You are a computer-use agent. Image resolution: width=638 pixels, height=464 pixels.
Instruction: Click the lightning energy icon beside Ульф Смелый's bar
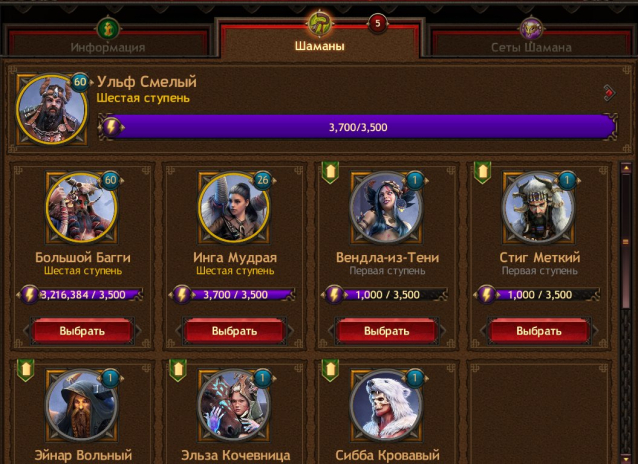tap(111, 127)
